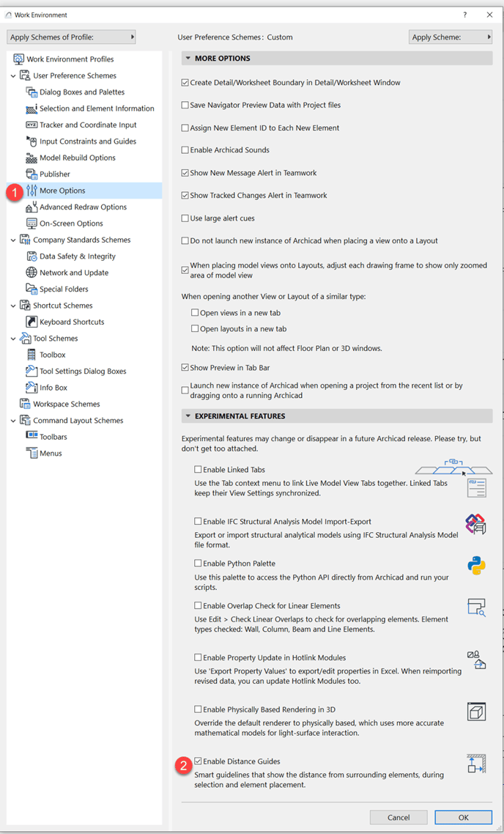The height and width of the screenshot is (834, 504).
Task: Click the Publisher icon in tree
Action: coord(31,174)
